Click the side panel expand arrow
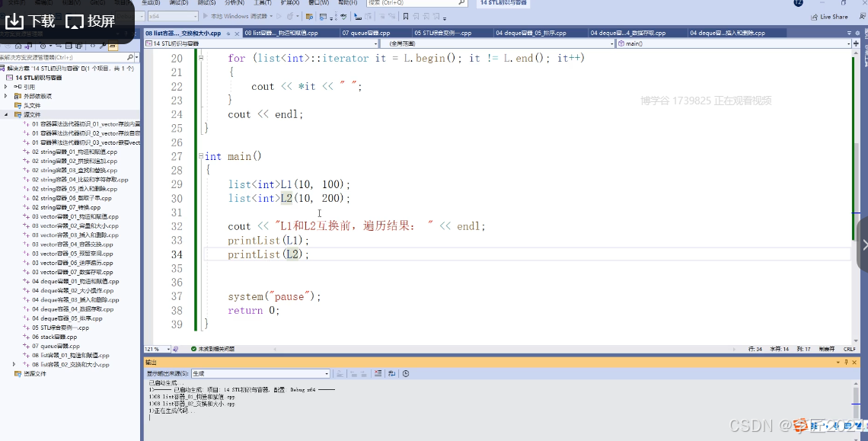The image size is (868, 441). pos(863,245)
